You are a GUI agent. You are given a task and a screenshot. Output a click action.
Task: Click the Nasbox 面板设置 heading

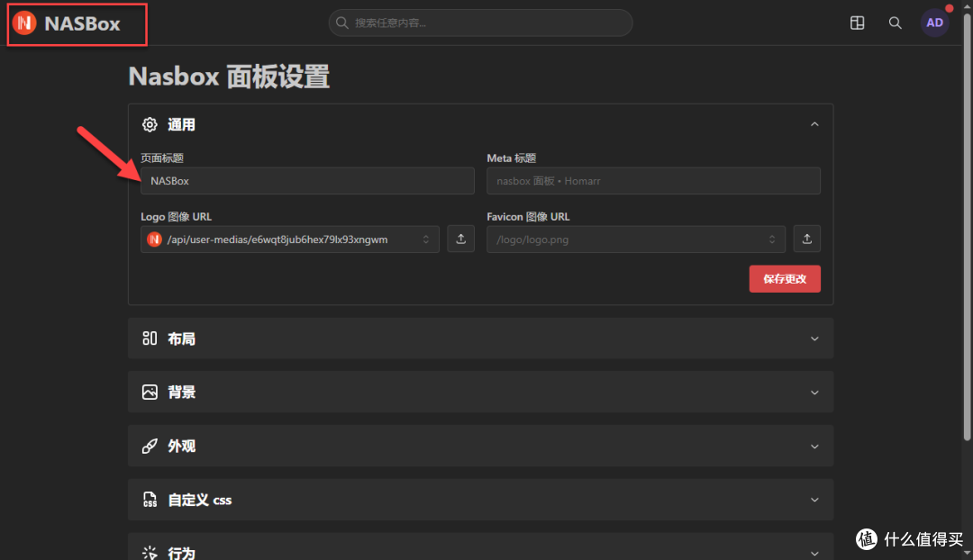tap(229, 77)
